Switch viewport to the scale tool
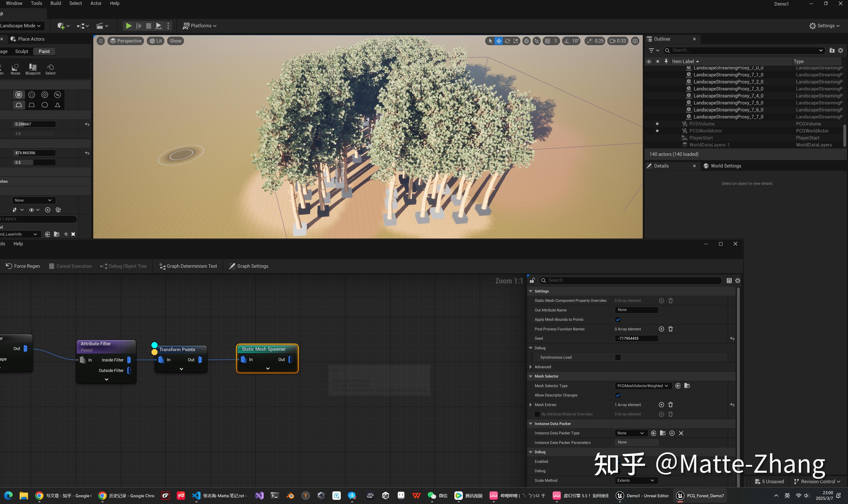The height and width of the screenshot is (504, 848). (x=516, y=41)
